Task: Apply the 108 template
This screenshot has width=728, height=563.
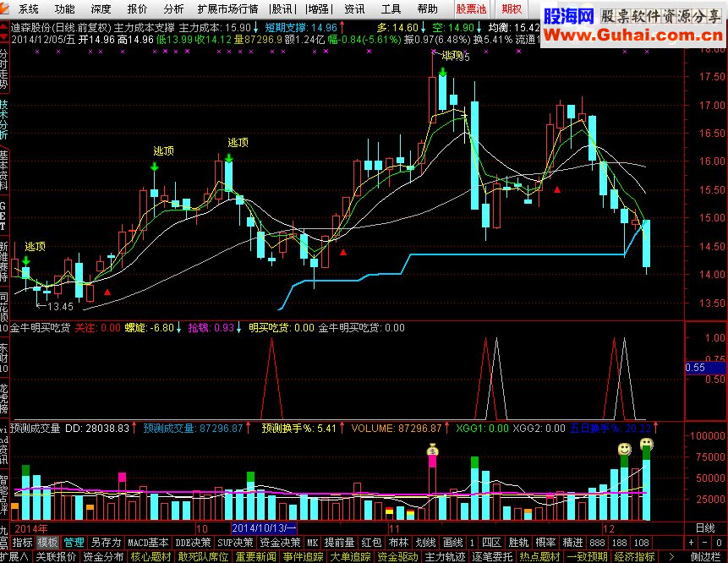Action: [x=641, y=542]
